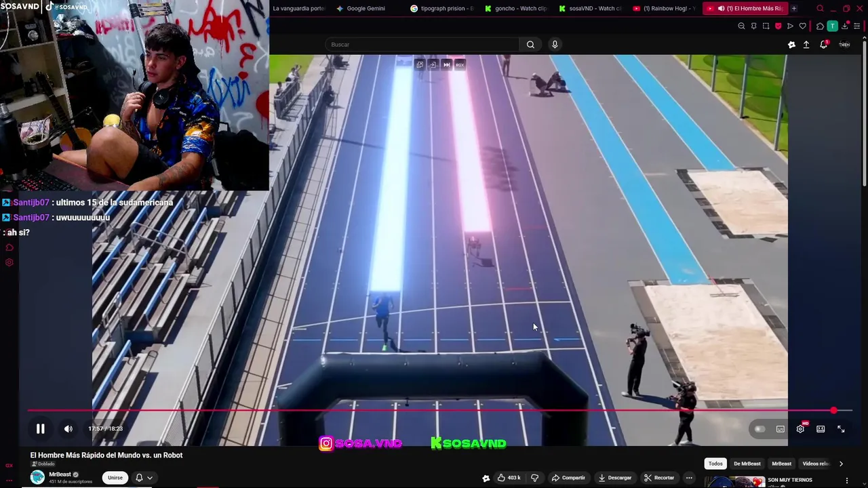Switch to Rainbow Hog tab
Viewport: 868px width, 488px height.
[664, 9]
